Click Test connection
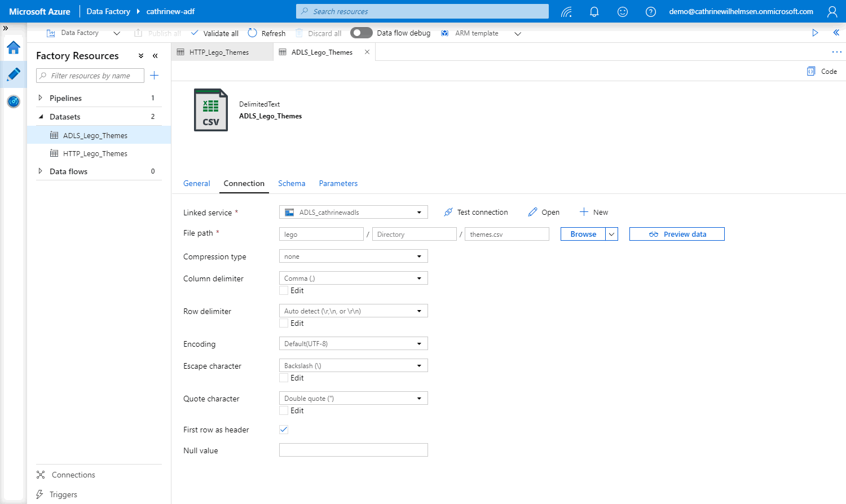846x504 pixels. (476, 213)
